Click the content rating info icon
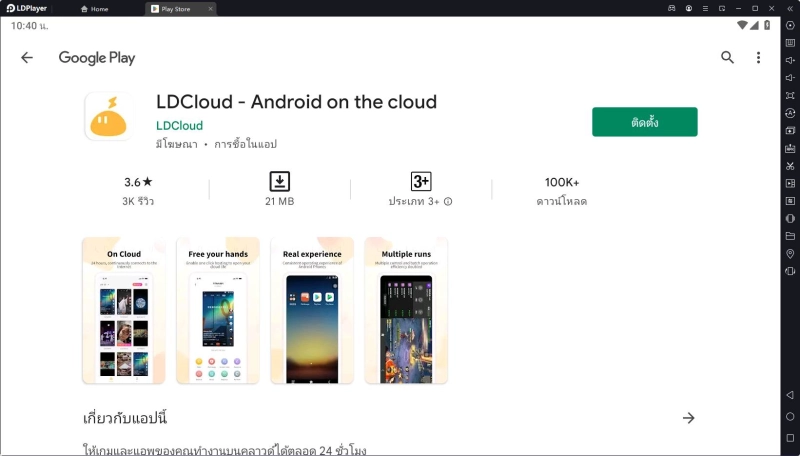The width and height of the screenshot is (800, 456). coord(448,201)
